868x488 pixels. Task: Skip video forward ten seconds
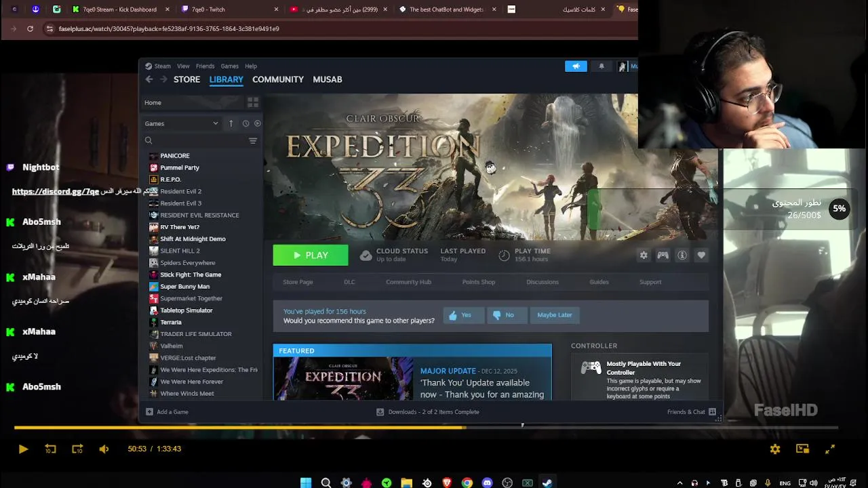77,449
